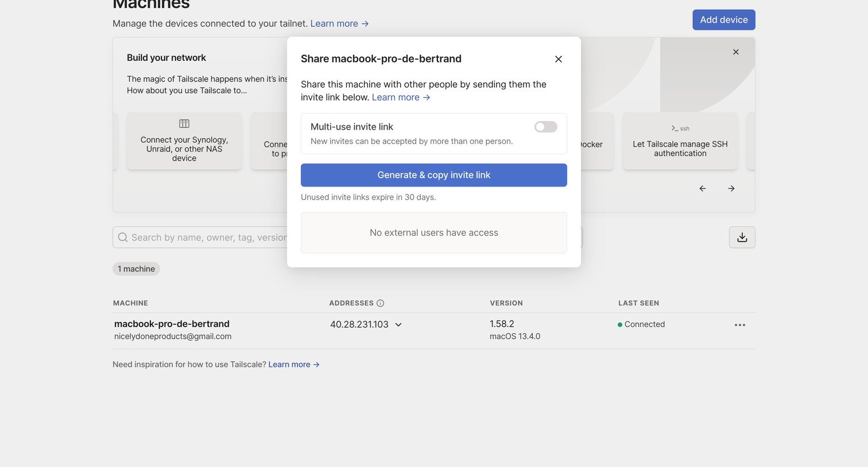The image size is (868, 467).
Task: Click the 1 machine count badge
Action: pyautogui.click(x=136, y=269)
